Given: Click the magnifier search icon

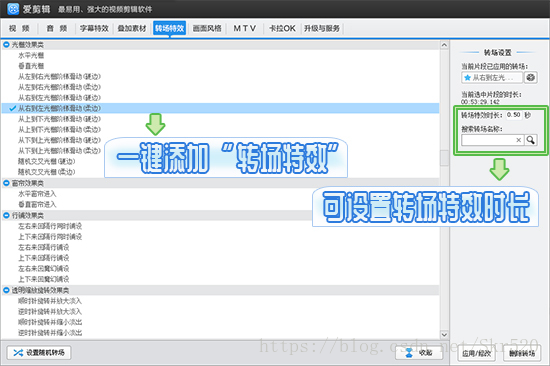Looking at the screenshot, I should pos(531,140).
